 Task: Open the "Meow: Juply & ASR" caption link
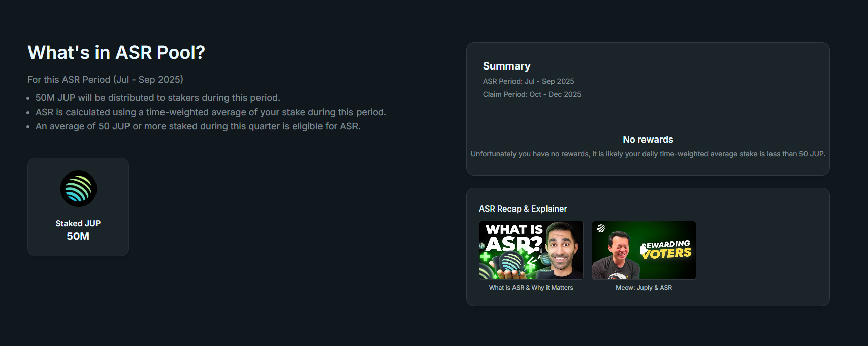click(644, 288)
